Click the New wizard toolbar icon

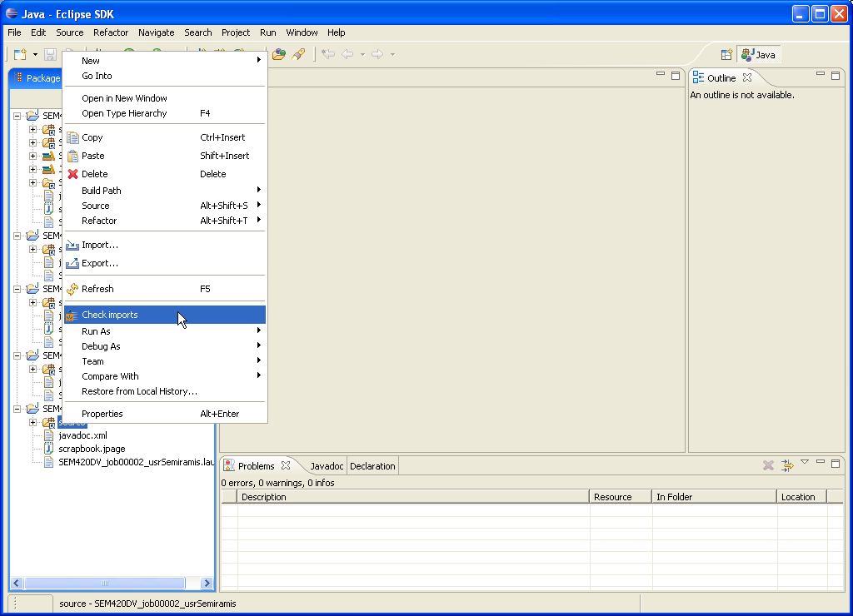(x=20, y=54)
